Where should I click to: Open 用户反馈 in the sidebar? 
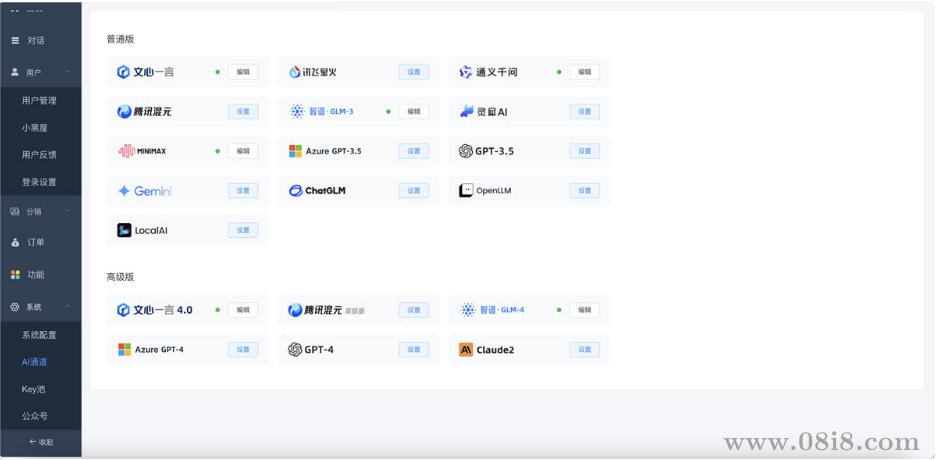(39, 155)
